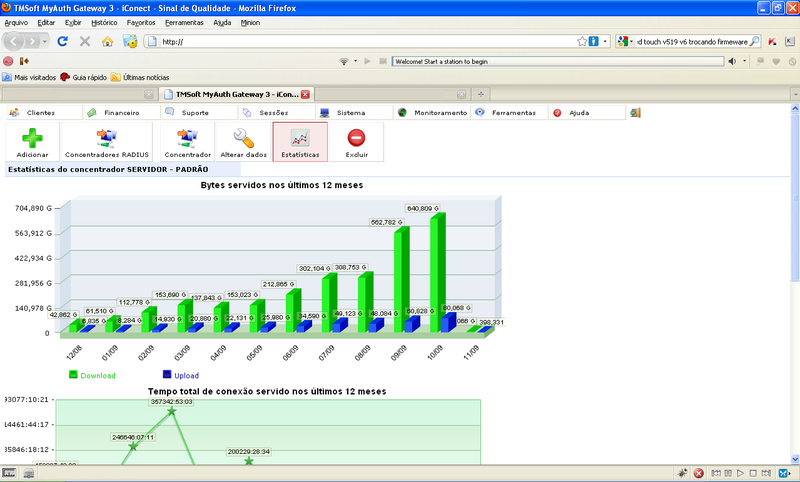Viewport: 800px width, 482px height.
Task: Click the leftmost status bar icon
Action: click(x=9, y=473)
